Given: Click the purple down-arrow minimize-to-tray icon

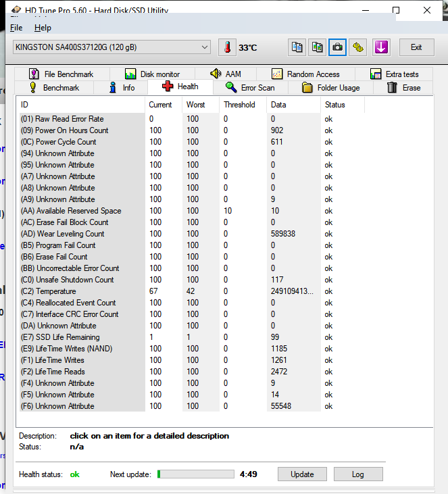Looking at the screenshot, I should click(x=381, y=47).
